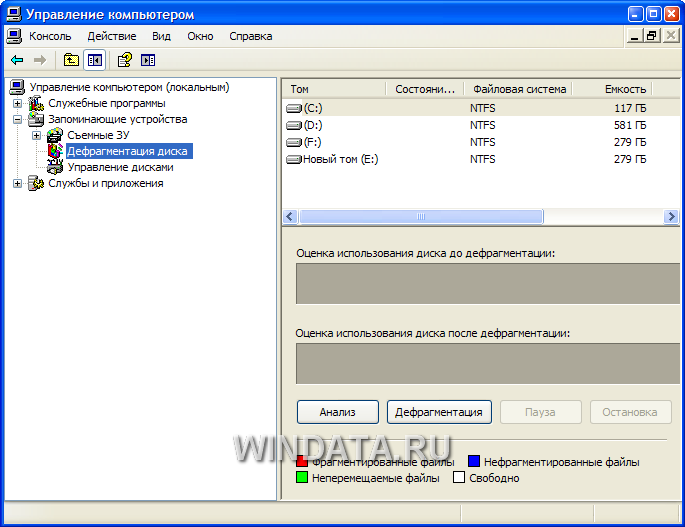The width and height of the screenshot is (685, 527).
Task: Select the Новый том (E:) drive icon
Action: click(294, 159)
